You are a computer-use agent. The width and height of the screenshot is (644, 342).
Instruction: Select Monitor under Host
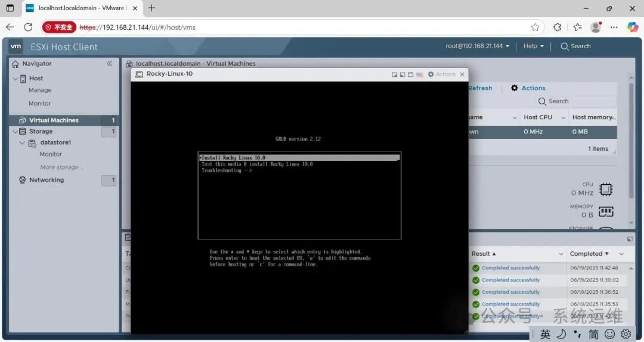coord(40,104)
